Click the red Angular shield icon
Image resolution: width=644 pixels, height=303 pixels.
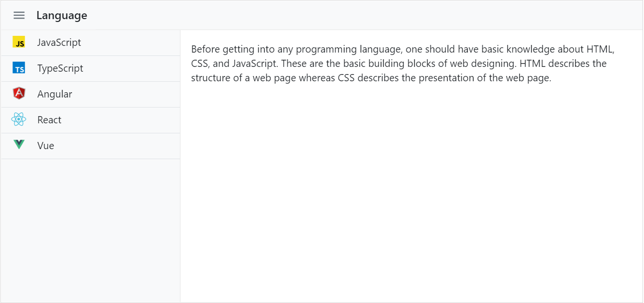pyautogui.click(x=19, y=94)
